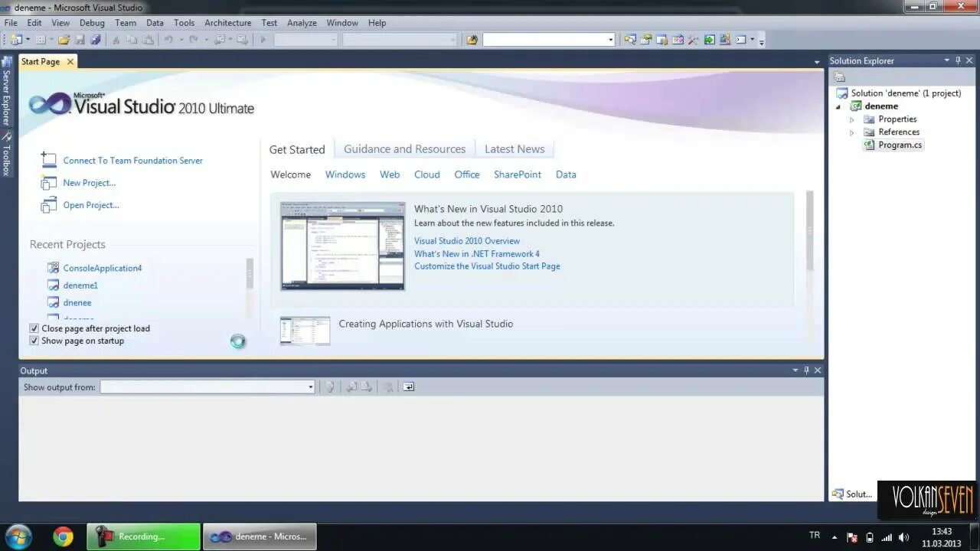Click the New Project icon on Start Page
Screen dimensions: 980x551
pos(49,182)
